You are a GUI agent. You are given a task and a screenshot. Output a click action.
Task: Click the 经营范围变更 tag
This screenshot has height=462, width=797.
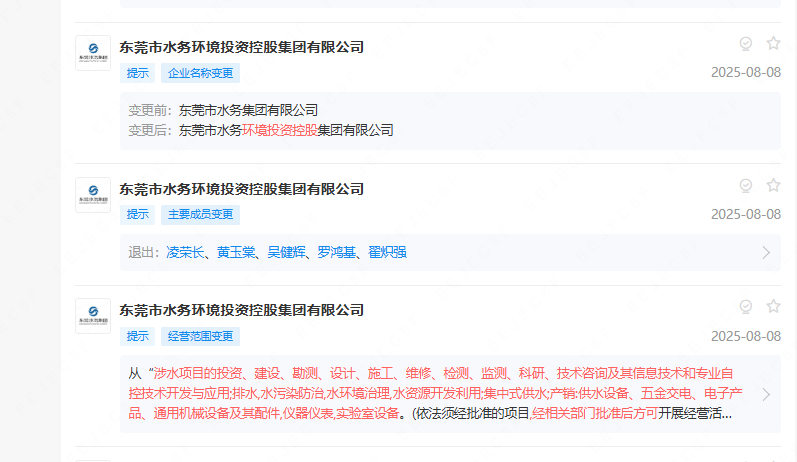click(x=200, y=336)
